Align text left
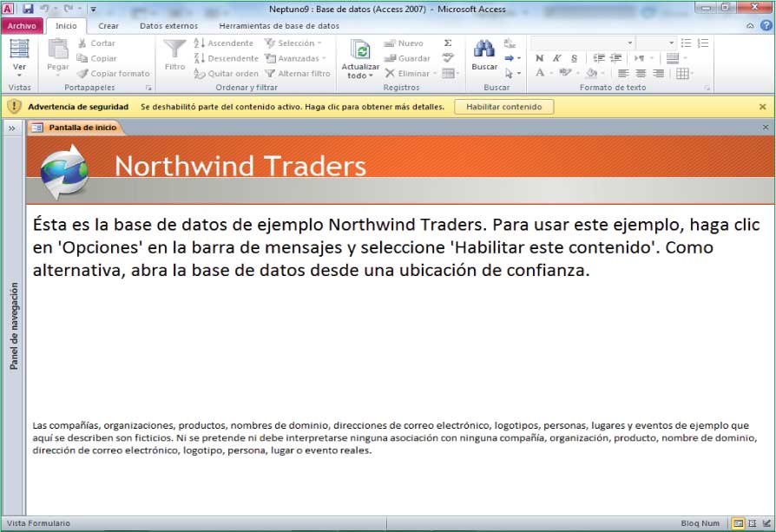776x532 pixels. 623,73
